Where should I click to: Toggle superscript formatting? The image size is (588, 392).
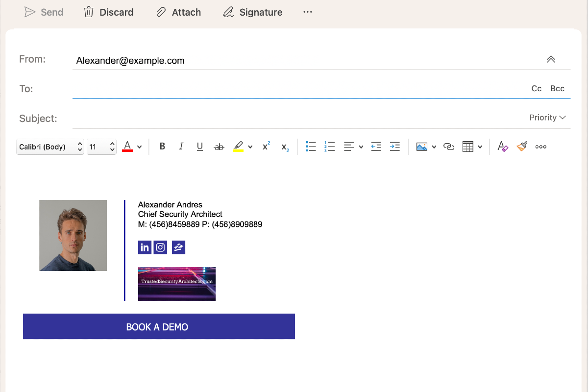click(266, 146)
